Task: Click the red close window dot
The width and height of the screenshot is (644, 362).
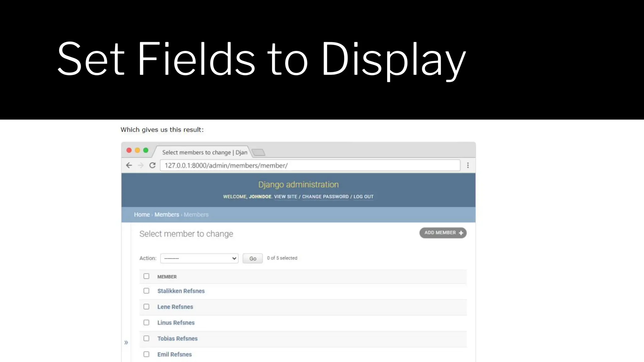Action: (x=129, y=150)
